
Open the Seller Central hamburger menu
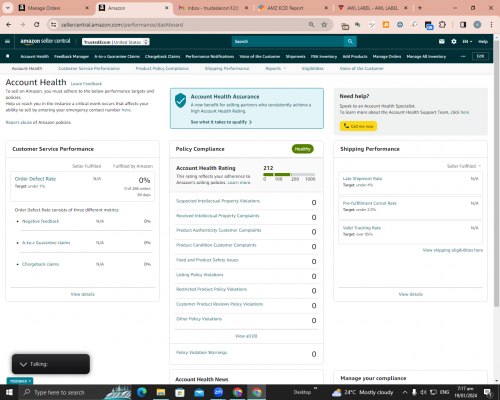[7, 41]
